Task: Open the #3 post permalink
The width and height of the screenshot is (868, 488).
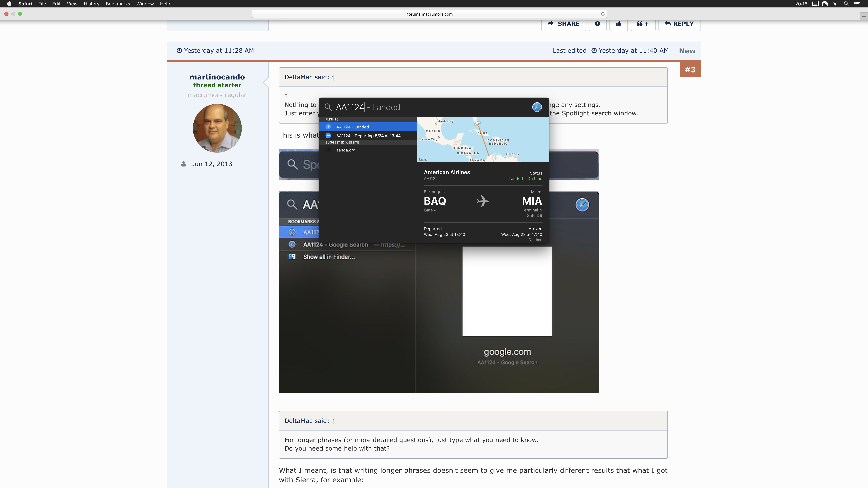Action: coord(690,70)
